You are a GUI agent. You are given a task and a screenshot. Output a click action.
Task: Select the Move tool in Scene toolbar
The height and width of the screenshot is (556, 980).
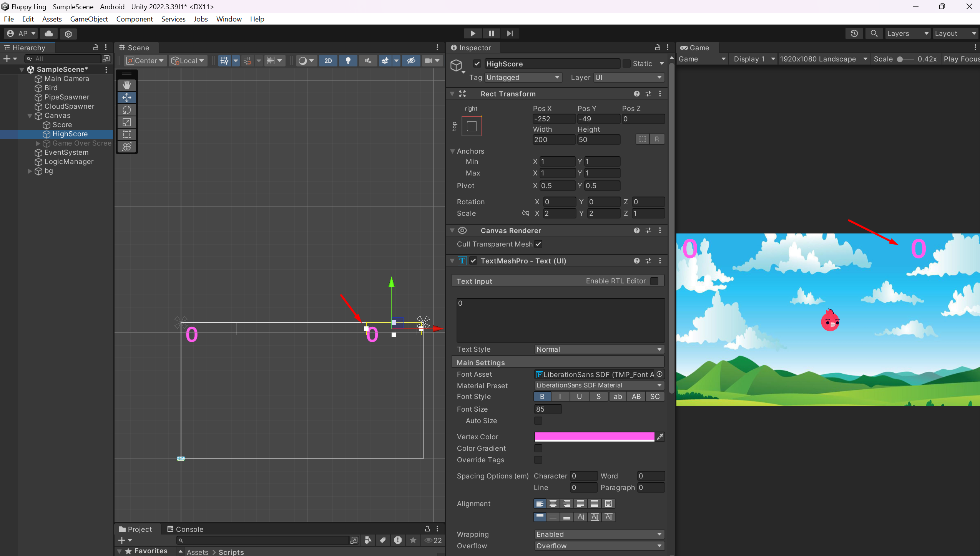[126, 98]
